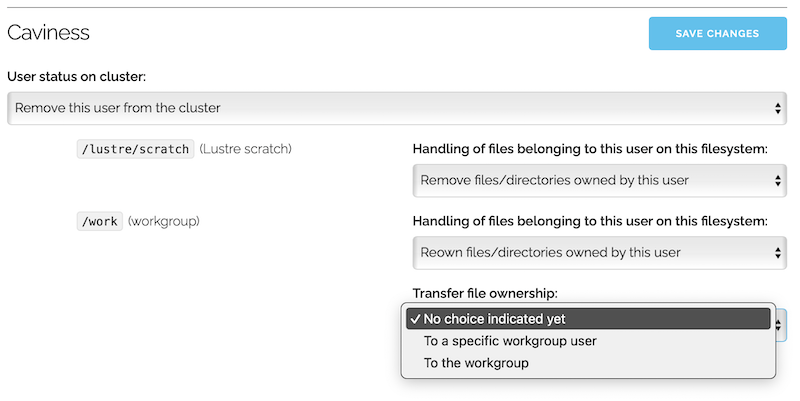This screenshot has height=401, width=800.
Task: Choose "To a specific workgroup user" option
Action: pos(510,341)
